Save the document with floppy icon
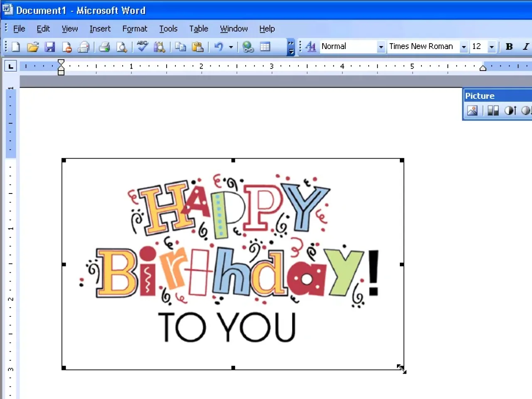 click(x=50, y=47)
